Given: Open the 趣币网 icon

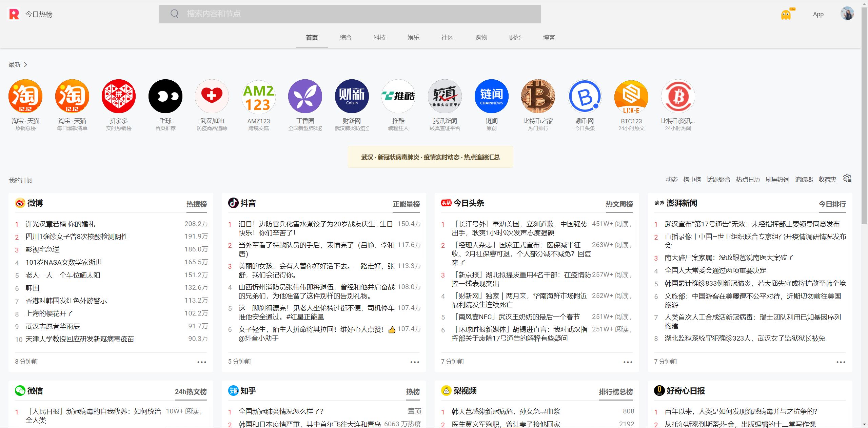Looking at the screenshot, I should (585, 96).
